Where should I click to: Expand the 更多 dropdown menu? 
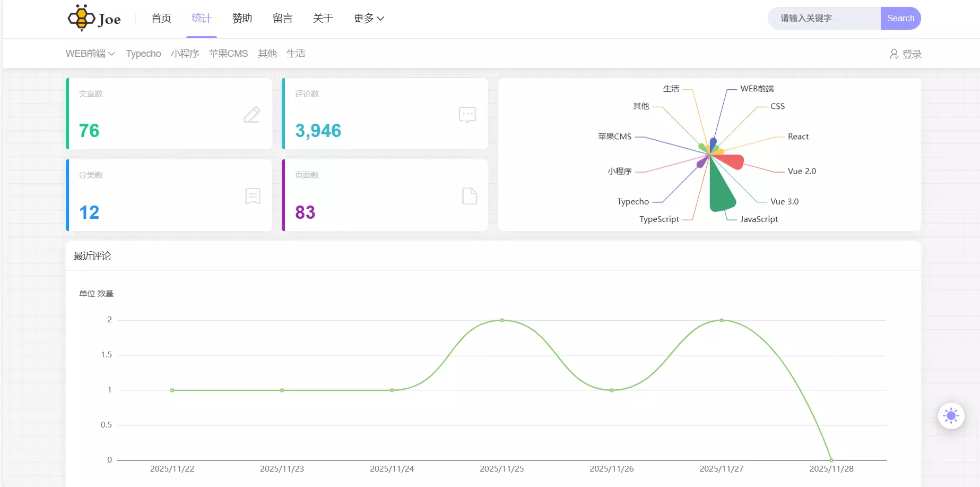(x=369, y=19)
